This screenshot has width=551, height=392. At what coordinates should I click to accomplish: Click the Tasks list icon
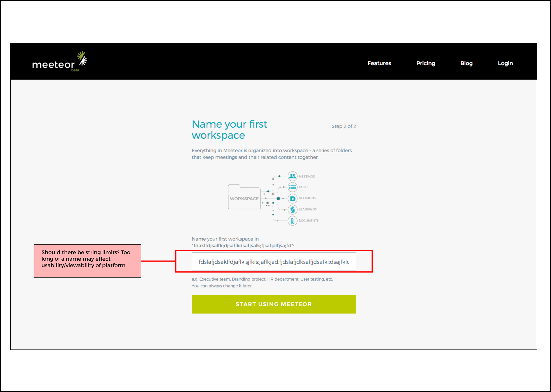point(292,187)
